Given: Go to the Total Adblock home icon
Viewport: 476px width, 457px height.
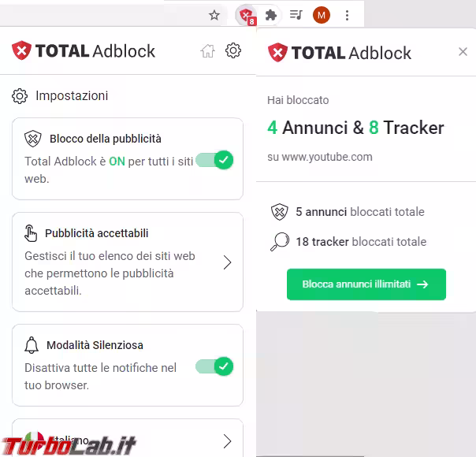Looking at the screenshot, I should tap(207, 50).
